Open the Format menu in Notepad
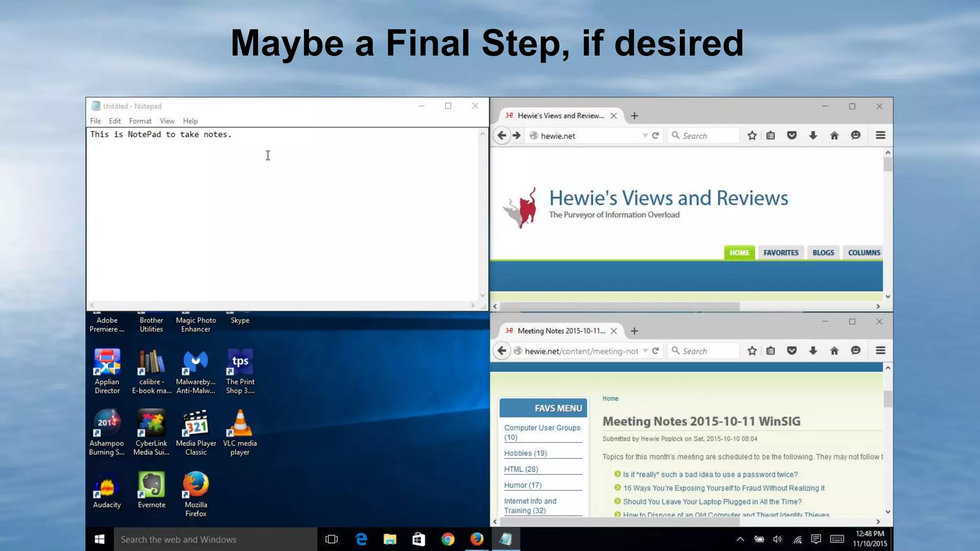 140,121
